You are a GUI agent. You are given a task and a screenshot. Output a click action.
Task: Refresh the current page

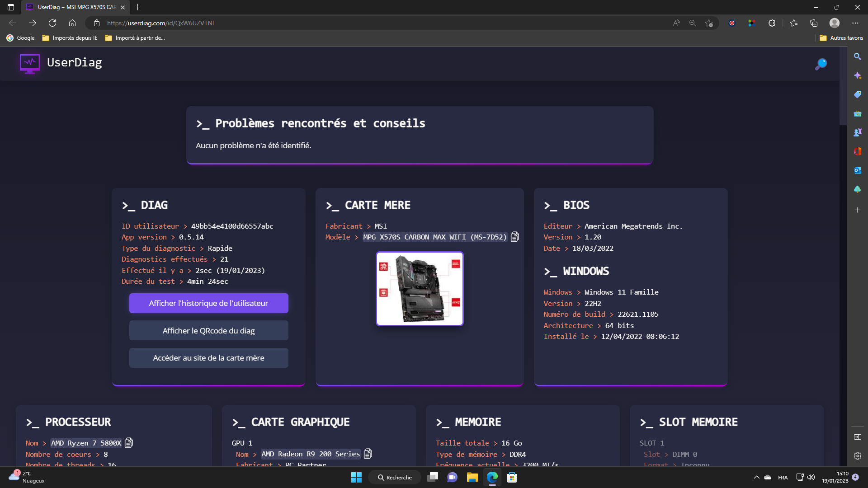pos(52,23)
